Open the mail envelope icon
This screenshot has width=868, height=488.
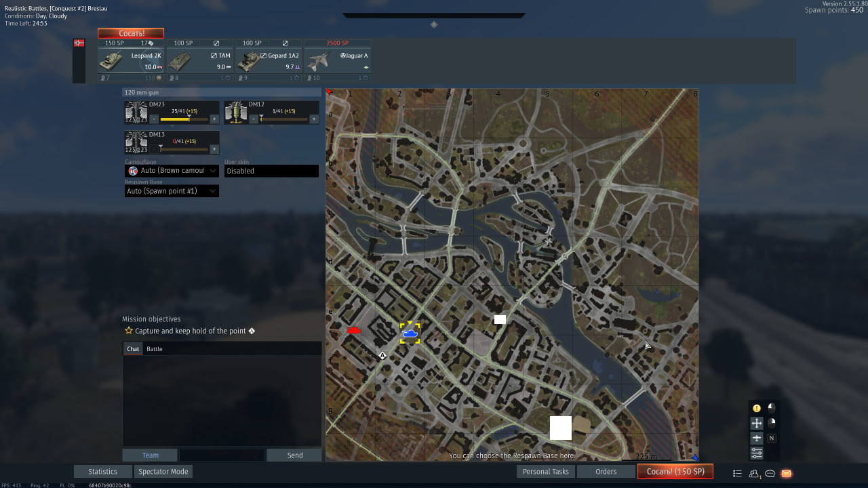[787, 473]
